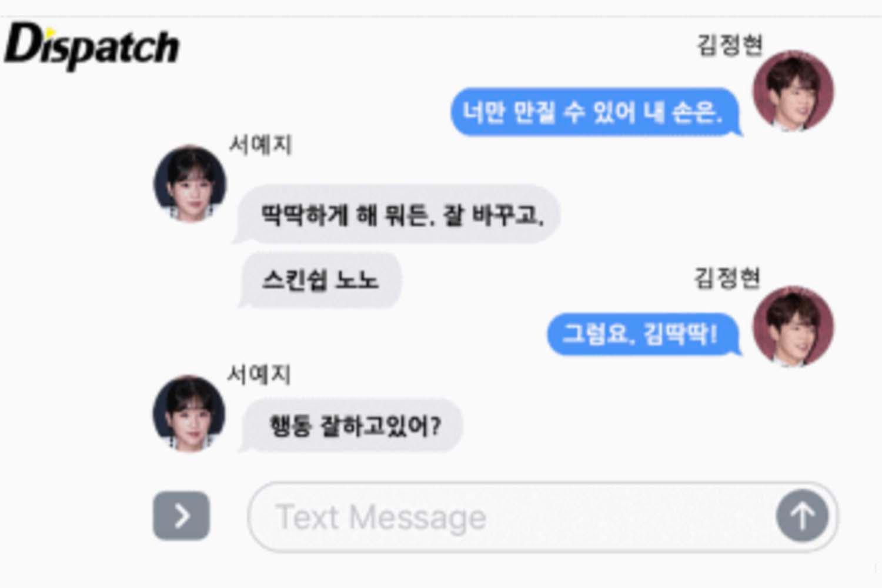Select the 행동 잘하고있어? message bubble
The height and width of the screenshot is (588, 882).
pos(351,425)
